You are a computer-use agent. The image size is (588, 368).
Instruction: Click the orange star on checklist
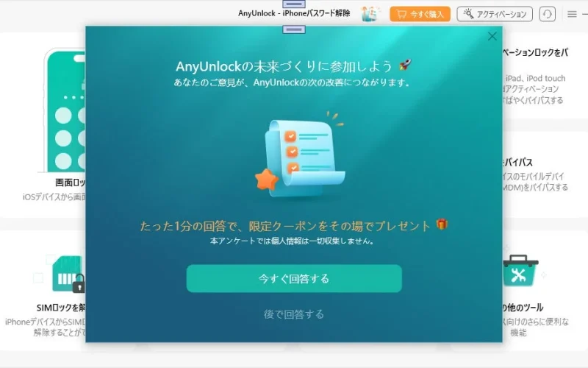(x=267, y=179)
